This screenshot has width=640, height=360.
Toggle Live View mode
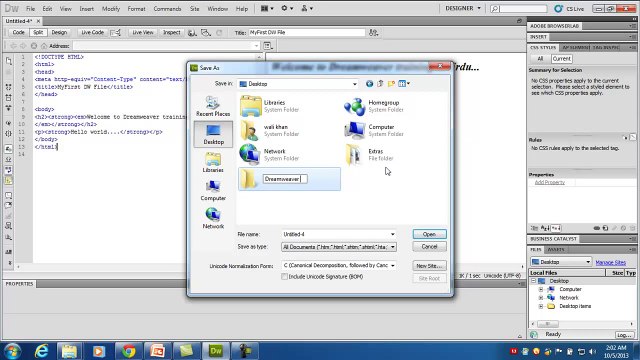point(143,32)
